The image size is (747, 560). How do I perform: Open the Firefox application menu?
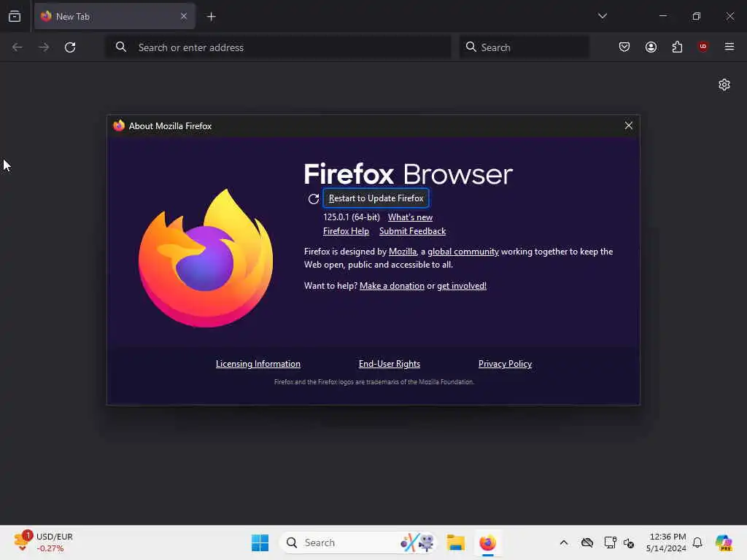(x=729, y=47)
